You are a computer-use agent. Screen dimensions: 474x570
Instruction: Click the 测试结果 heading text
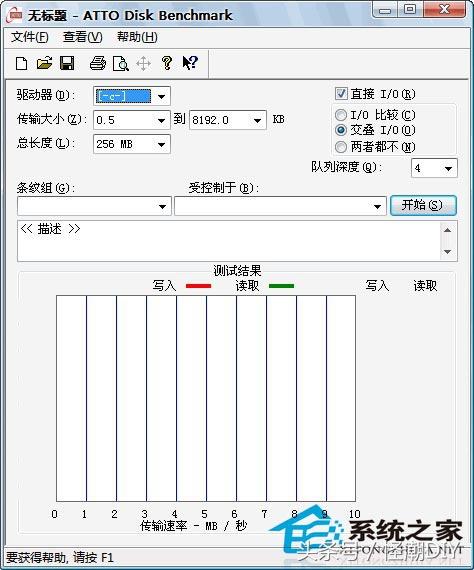click(x=237, y=271)
